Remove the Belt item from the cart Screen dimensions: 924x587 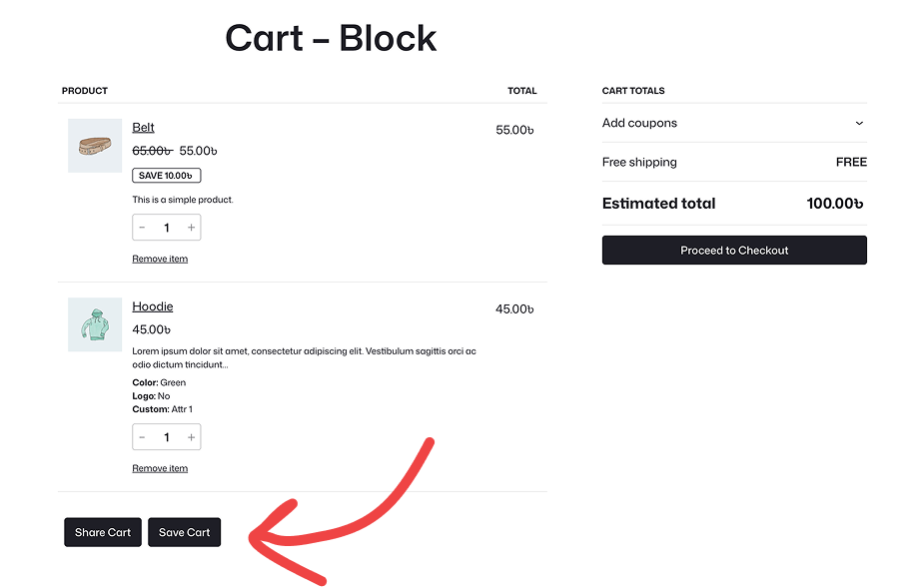160,258
